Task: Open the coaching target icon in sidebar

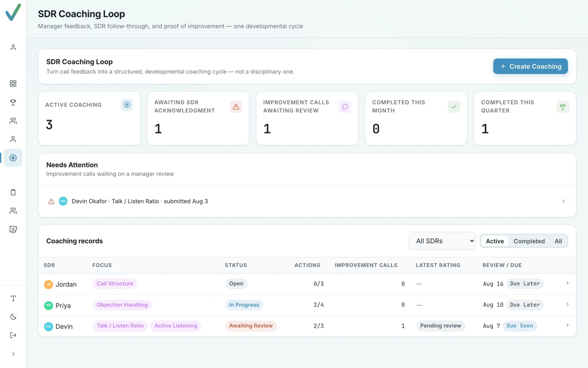Action: pyautogui.click(x=13, y=158)
